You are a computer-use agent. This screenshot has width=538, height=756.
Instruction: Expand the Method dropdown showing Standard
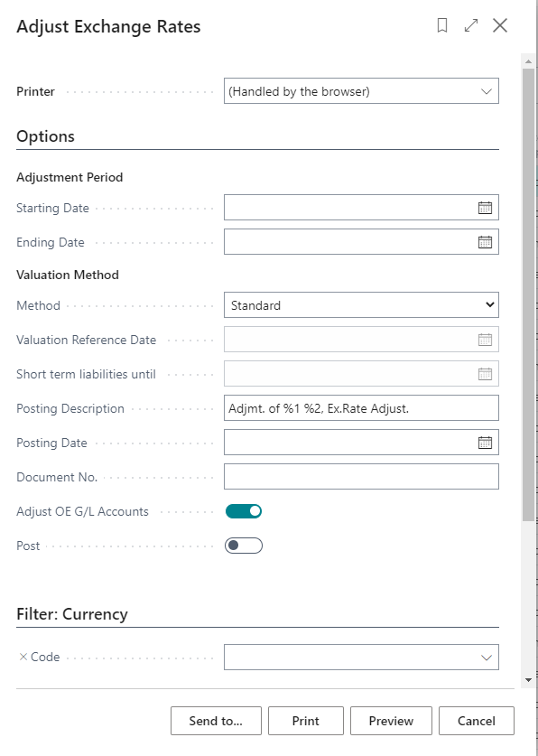(x=361, y=305)
